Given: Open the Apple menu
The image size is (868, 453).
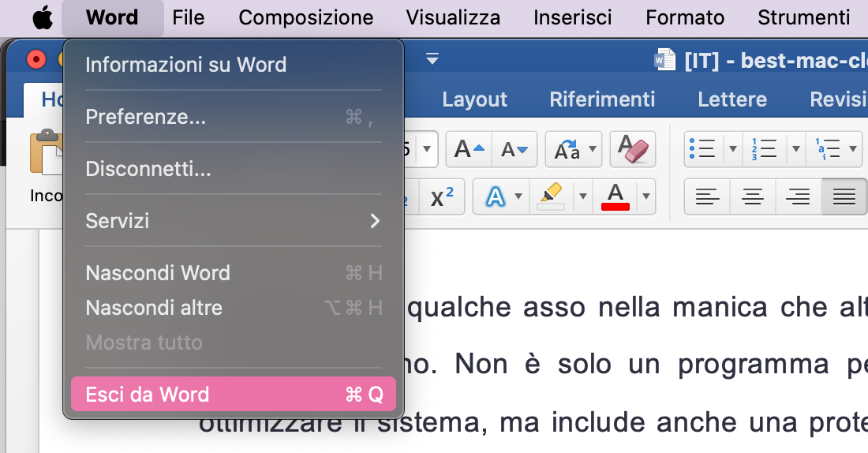Looking at the screenshot, I should 43,17.
